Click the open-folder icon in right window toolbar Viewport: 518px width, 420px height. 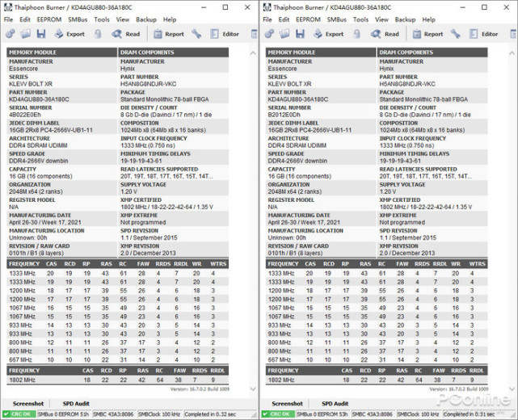[284, 34]
